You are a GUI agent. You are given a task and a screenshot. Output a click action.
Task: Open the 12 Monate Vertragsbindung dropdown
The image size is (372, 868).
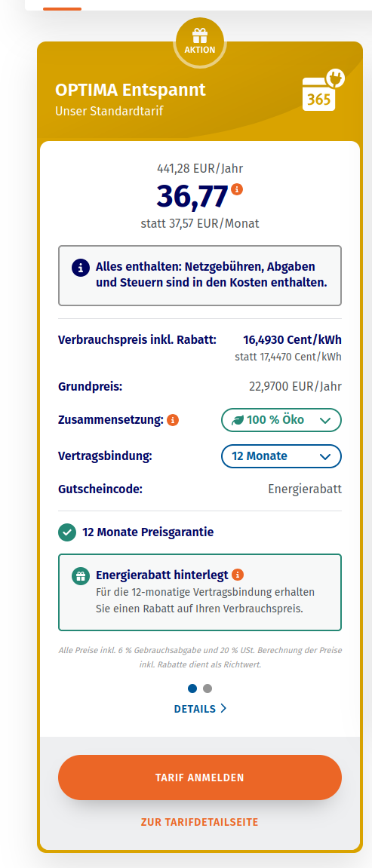pos(281,456)
